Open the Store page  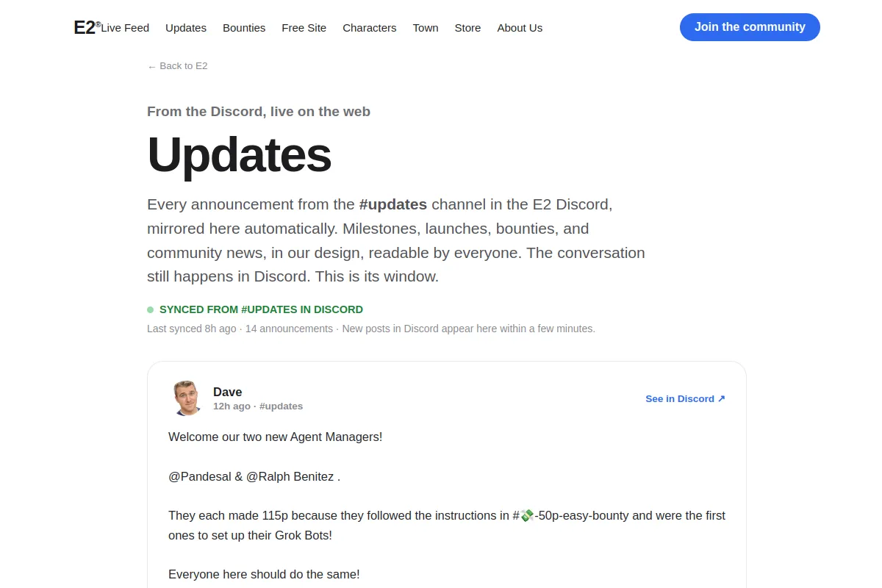tap(467, 28)
